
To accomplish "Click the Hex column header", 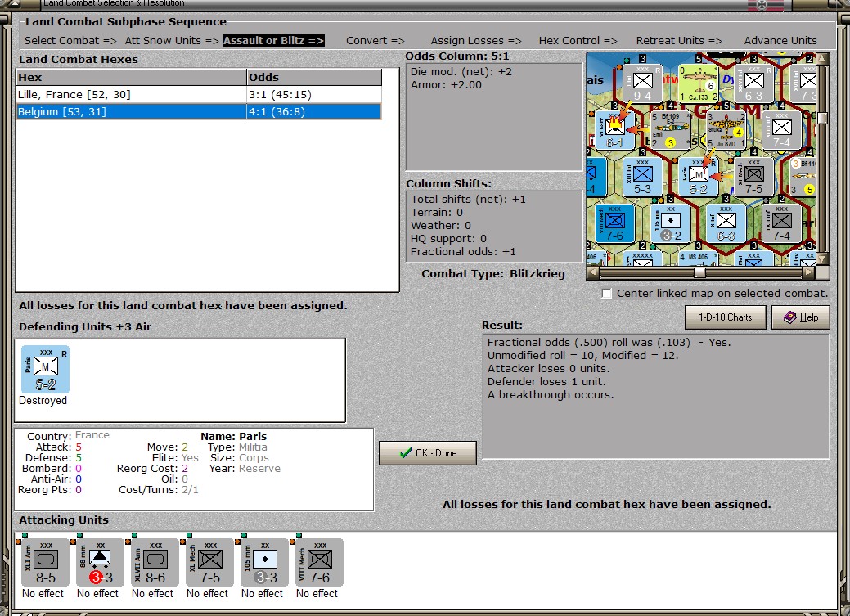I will point(131,77).
